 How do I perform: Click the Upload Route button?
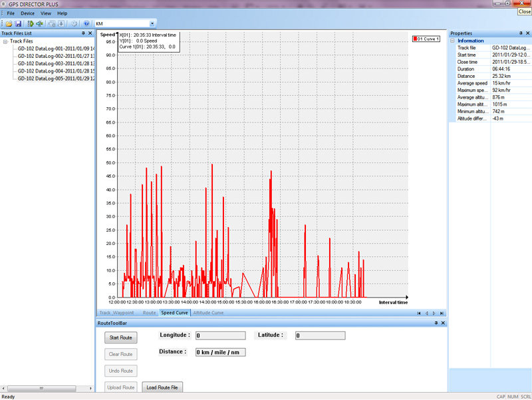[121, 387]
